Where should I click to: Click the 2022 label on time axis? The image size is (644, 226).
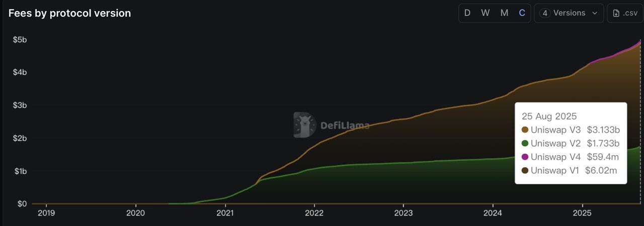pos(314,213)
